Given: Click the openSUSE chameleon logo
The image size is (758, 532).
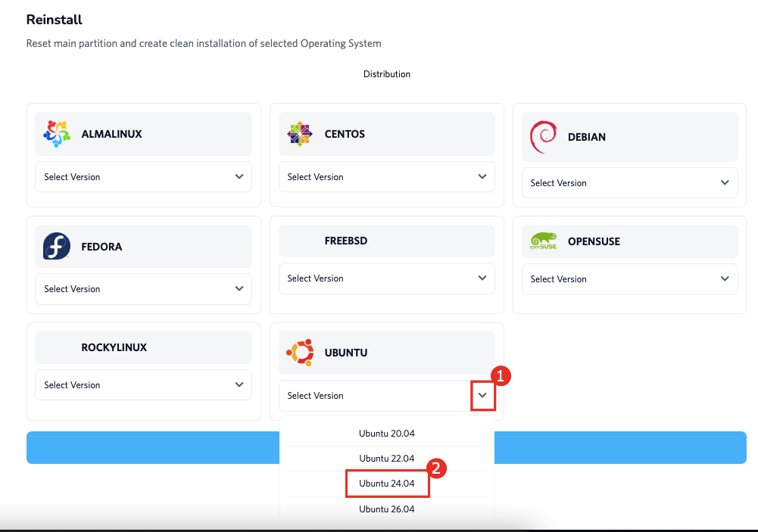Looking at the screenshot, I should point(544,241).
